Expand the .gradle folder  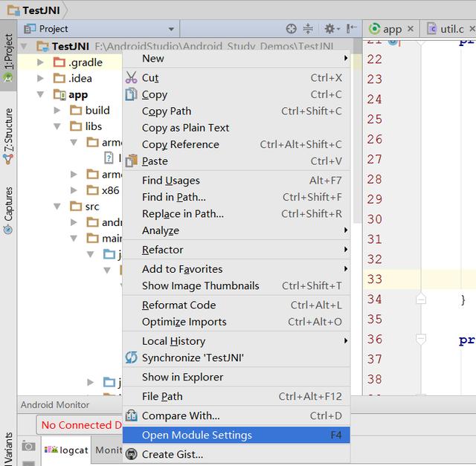click(x=40, y=62)
